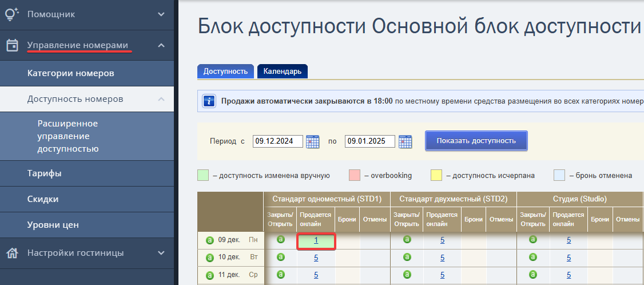Click the house icon beside Настройки гостиницы

tap(13, 253)
